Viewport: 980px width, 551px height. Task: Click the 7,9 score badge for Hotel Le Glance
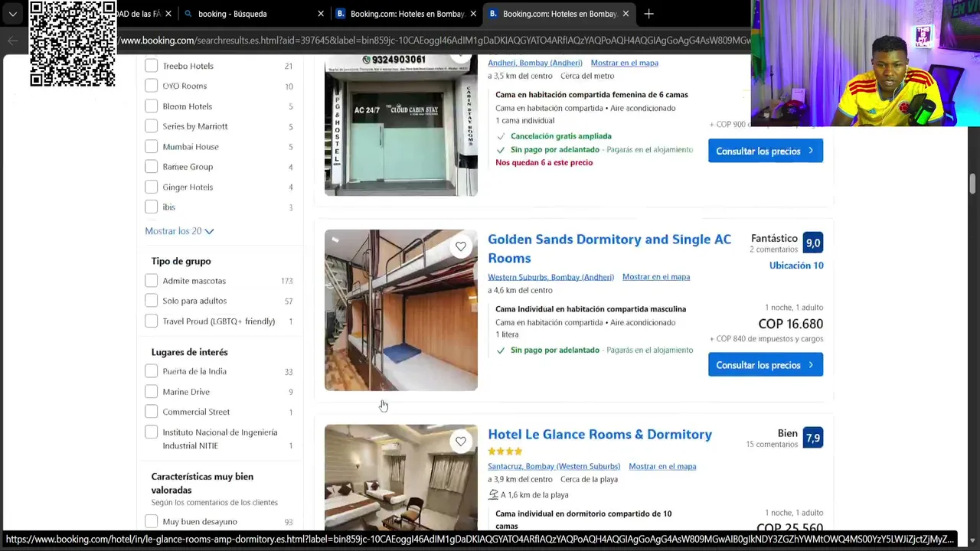click(x=813, y=438)
